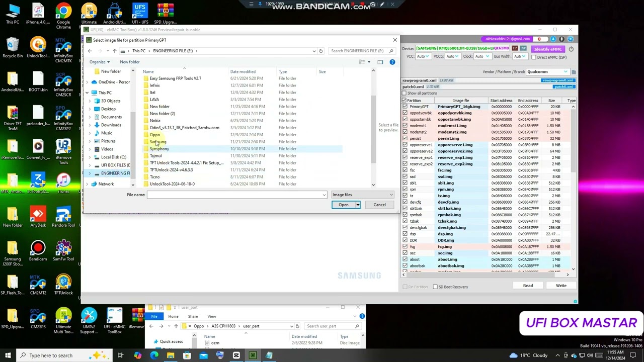Click the Write button in UFI toolbox
644x362 pixels.
[561, 286]
